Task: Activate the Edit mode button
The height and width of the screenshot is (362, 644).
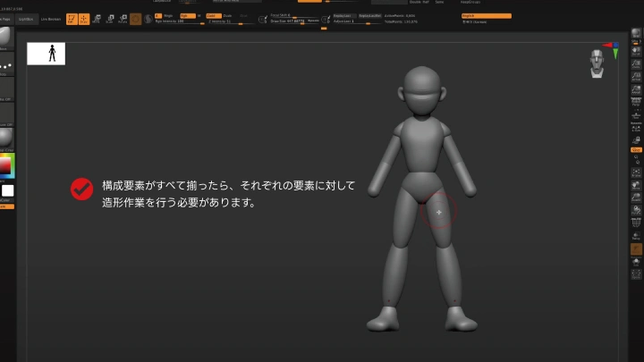Action: pos(72,19)
